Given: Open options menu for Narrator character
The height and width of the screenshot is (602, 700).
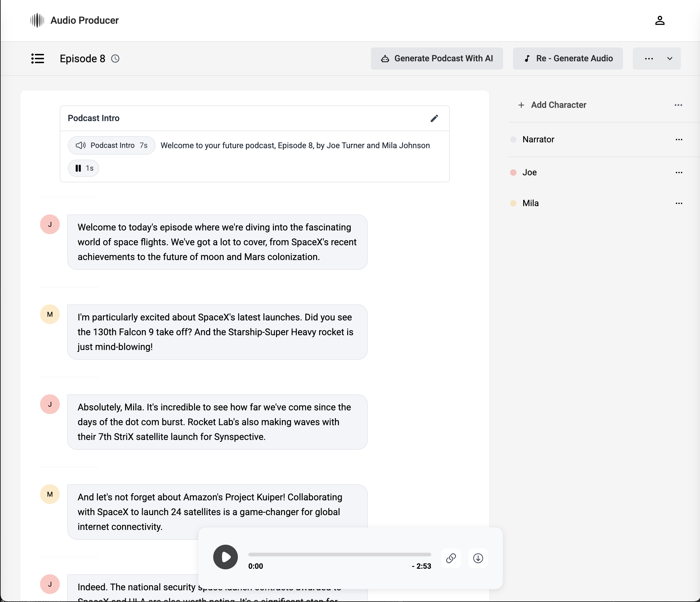Looking at the screenshot, I should 679,139.
